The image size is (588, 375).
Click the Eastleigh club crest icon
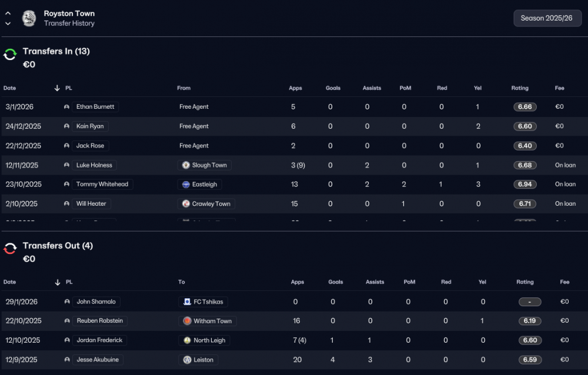(x=186, y=184)
